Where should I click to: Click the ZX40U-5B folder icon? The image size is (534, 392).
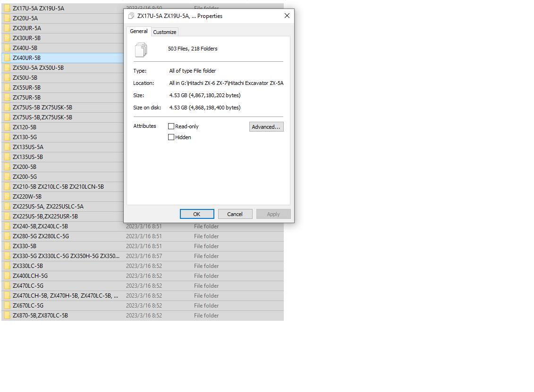(7, 48)
